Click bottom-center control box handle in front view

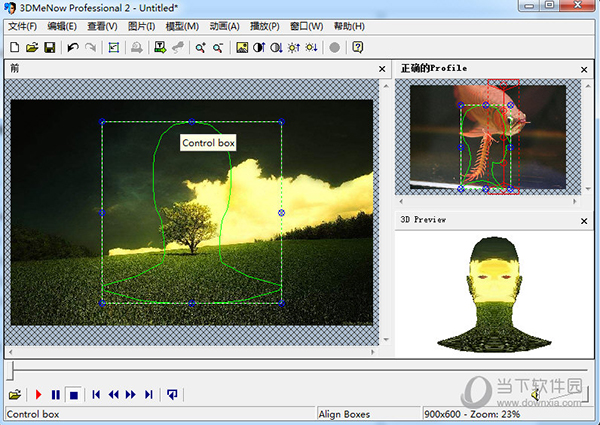pyautogui.click(x=192, y=303)
